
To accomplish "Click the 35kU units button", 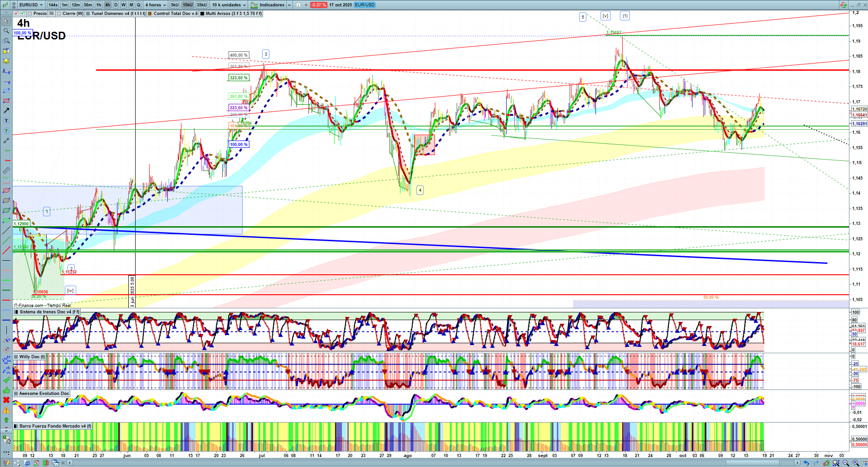I will point(202,5).
